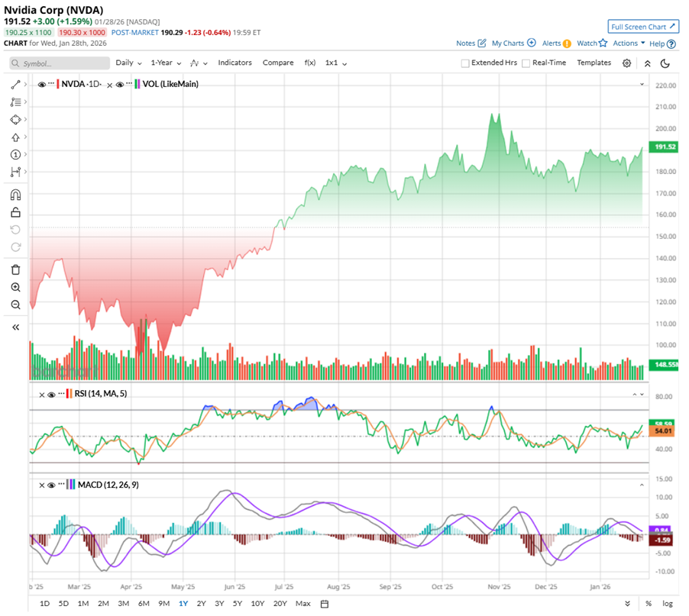Open the 1-Year period dropdown
Viewport: 689px width, 616px height.
point(166,63)
